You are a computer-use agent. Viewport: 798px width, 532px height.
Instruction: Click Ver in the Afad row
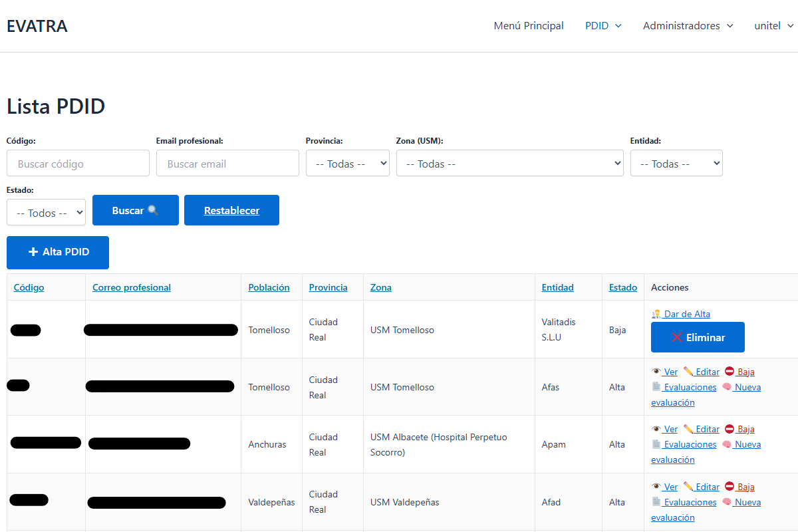pos(664,487)
